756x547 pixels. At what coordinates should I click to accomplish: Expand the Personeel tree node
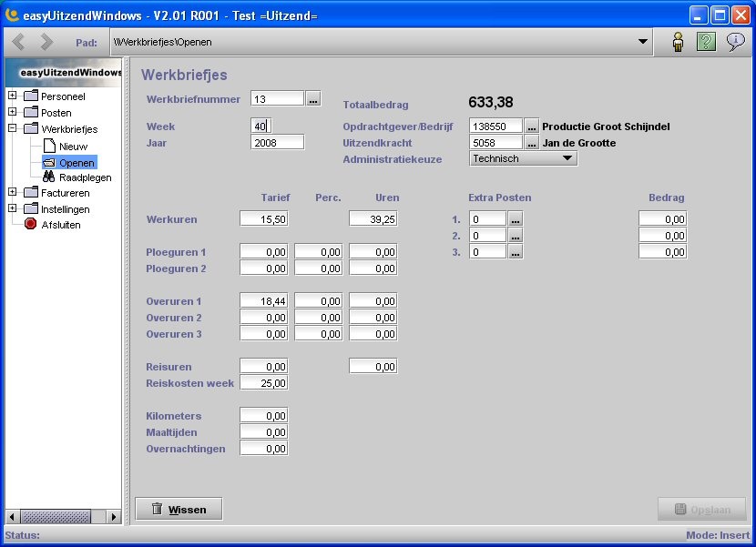pos(13,96)
